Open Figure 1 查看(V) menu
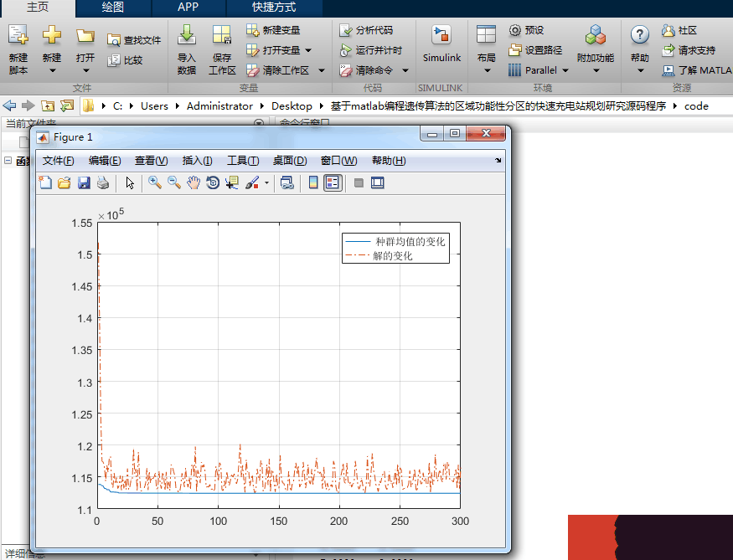Screen dimensions: 733x560 pos(152,161)
